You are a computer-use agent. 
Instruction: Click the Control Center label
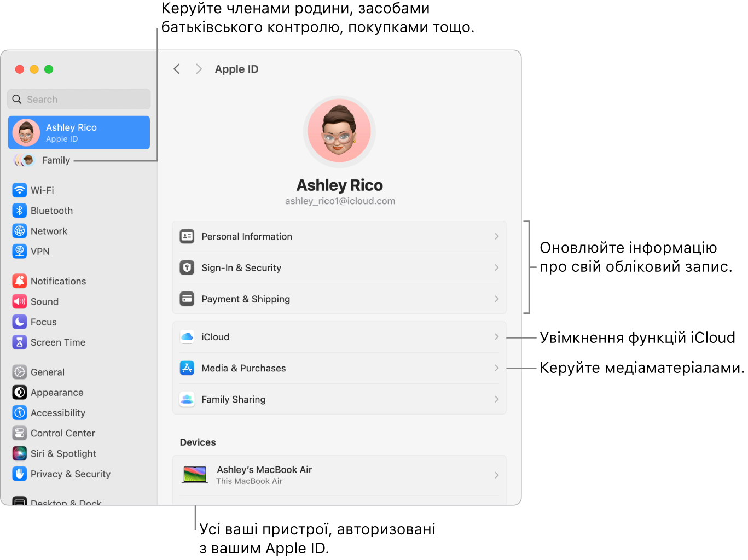(x=63, y=433)
